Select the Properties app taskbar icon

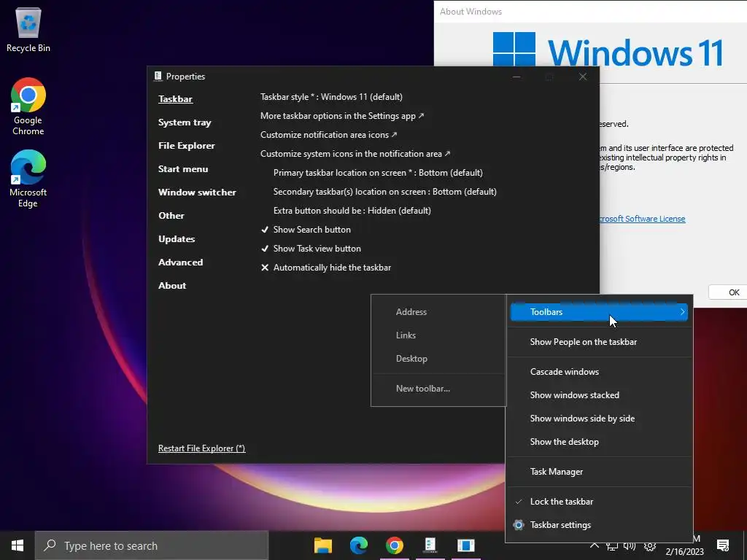coord(430,545)
